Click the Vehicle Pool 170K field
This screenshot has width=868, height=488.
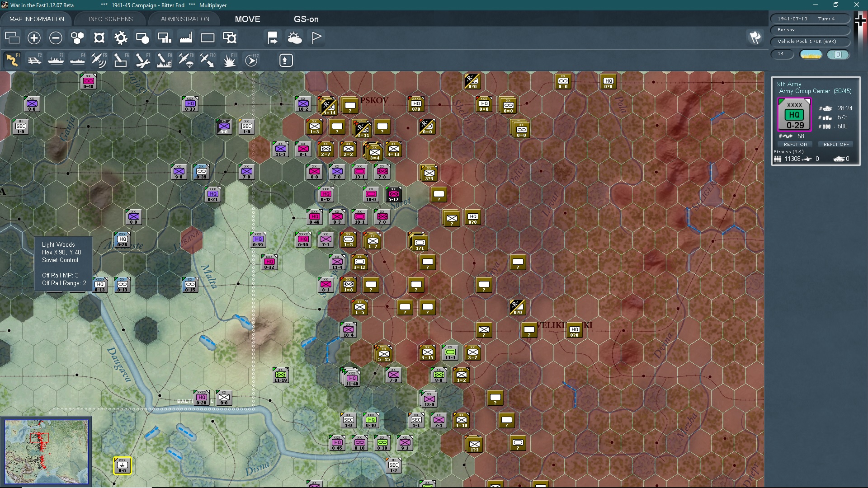click(x=810, y=41)
